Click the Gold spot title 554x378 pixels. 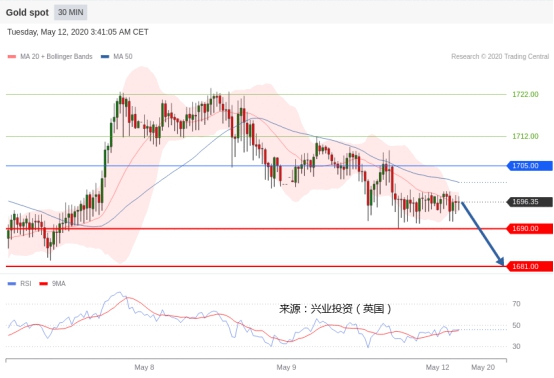click(27, 13)
